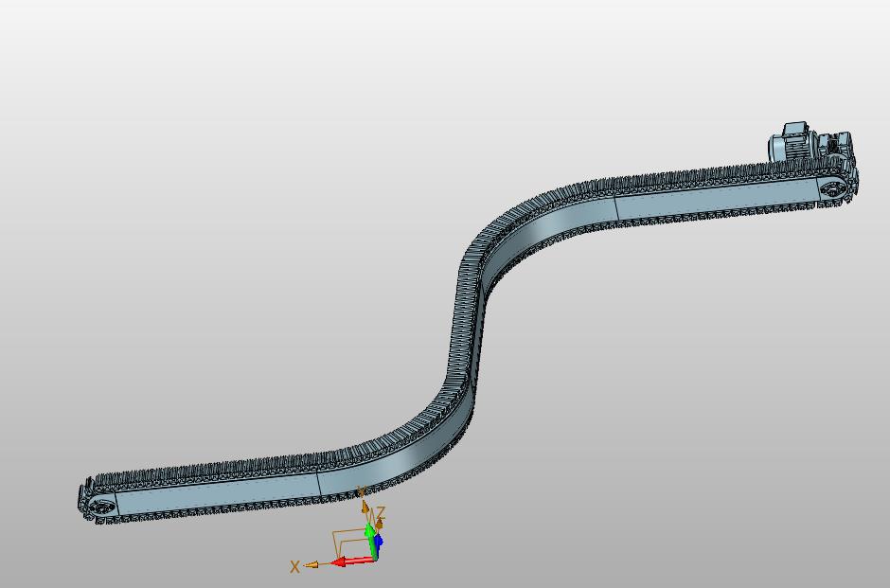Select the red X axis arrow
890x588 pixels.
pos(352,561)
